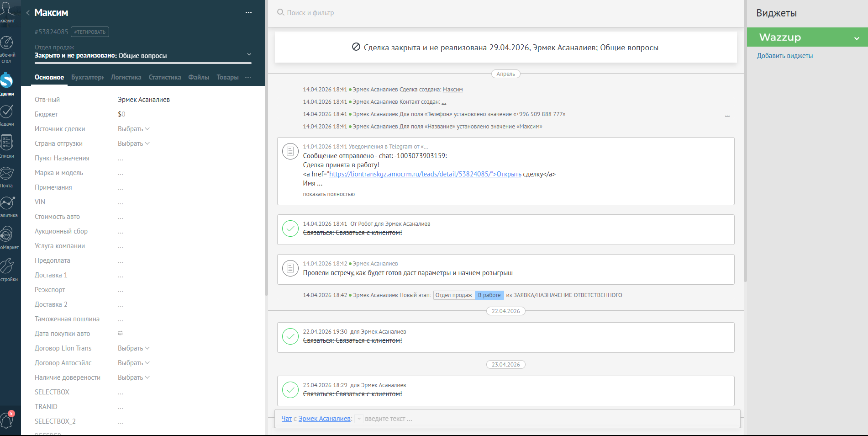Click the deal title Максим in header
This screenshot has height=436, width=868.
tap(51, 13)
